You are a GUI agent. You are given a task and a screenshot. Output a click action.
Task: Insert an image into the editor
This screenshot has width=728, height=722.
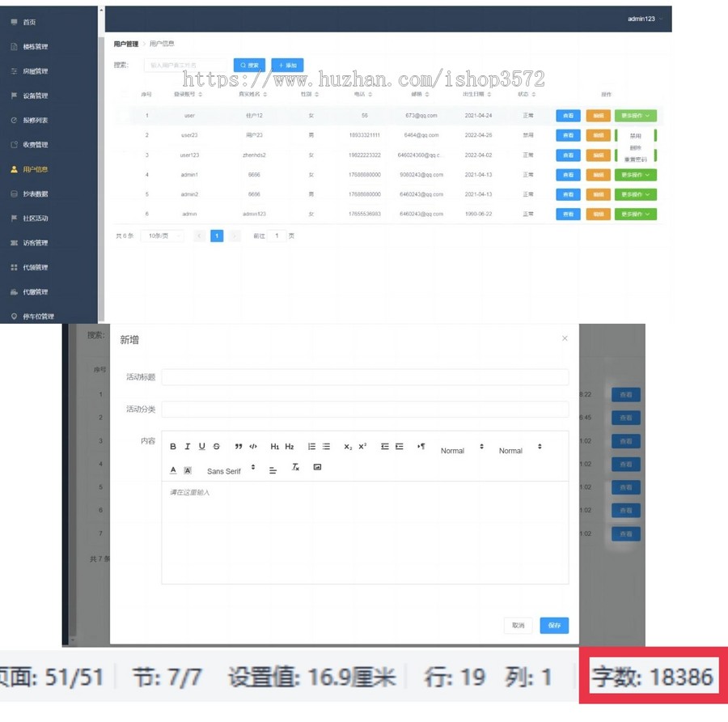(x=317, y=467)
